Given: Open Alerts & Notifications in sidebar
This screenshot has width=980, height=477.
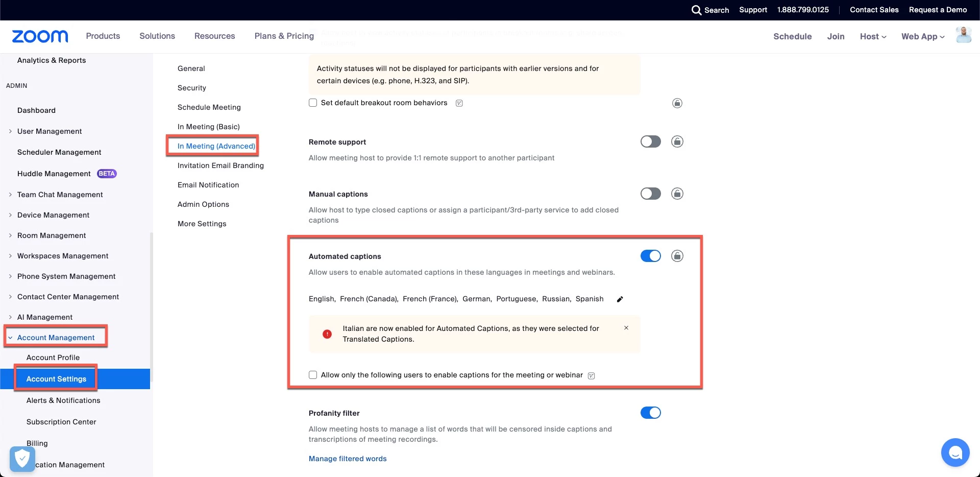Looking at the screenshot, I should 63,400.
